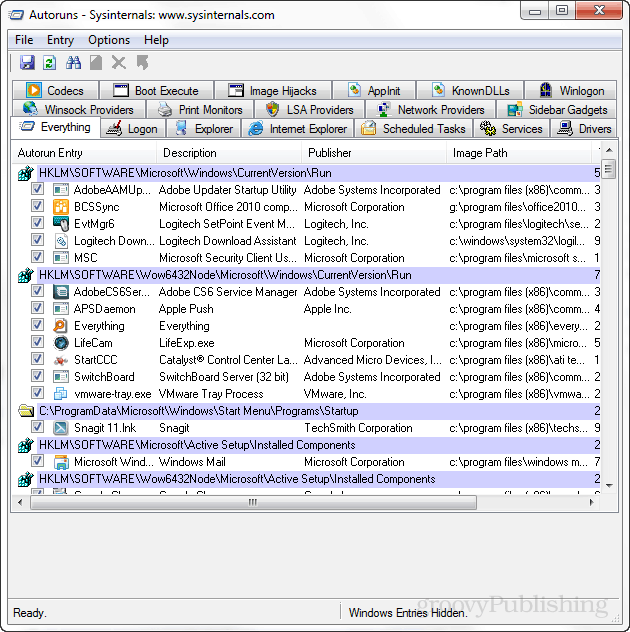Open the Options menu
630x632 pixels.
(109, 40)
